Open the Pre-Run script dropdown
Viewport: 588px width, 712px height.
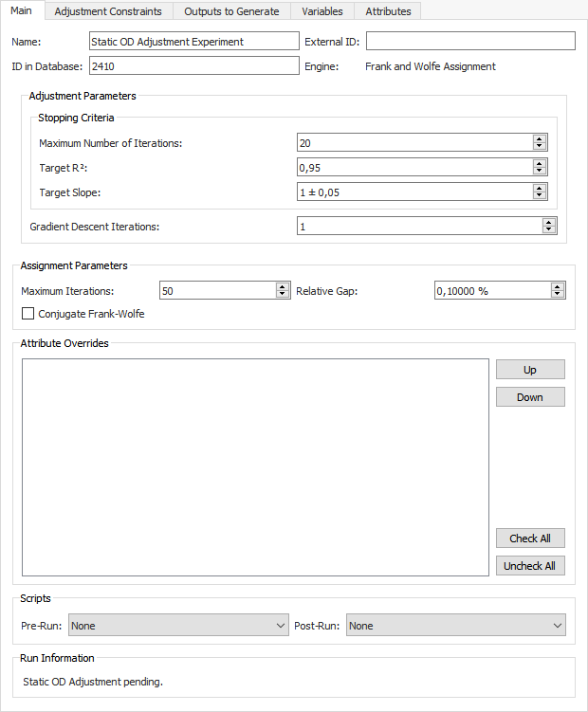(178, 626)
